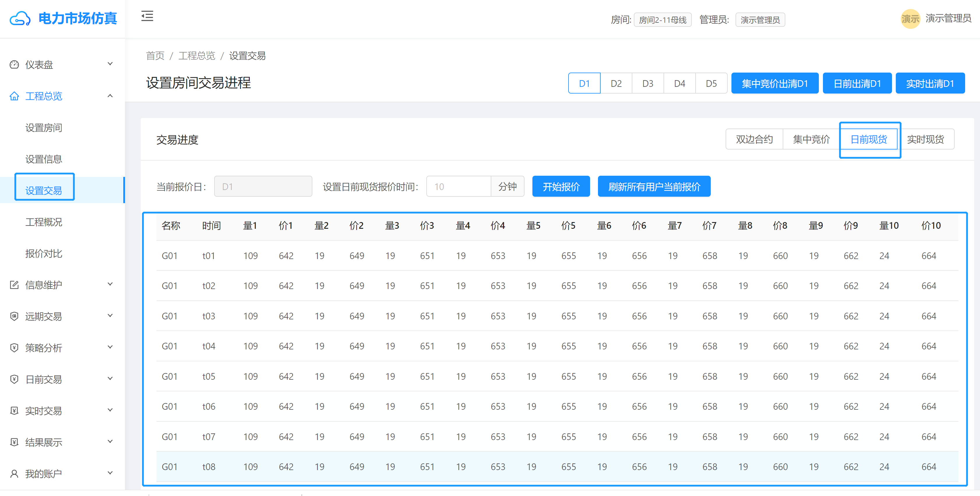Click the edit icon beside 信息维护
The height and width of the screenshot is (496, 980).
coord(14,284)
